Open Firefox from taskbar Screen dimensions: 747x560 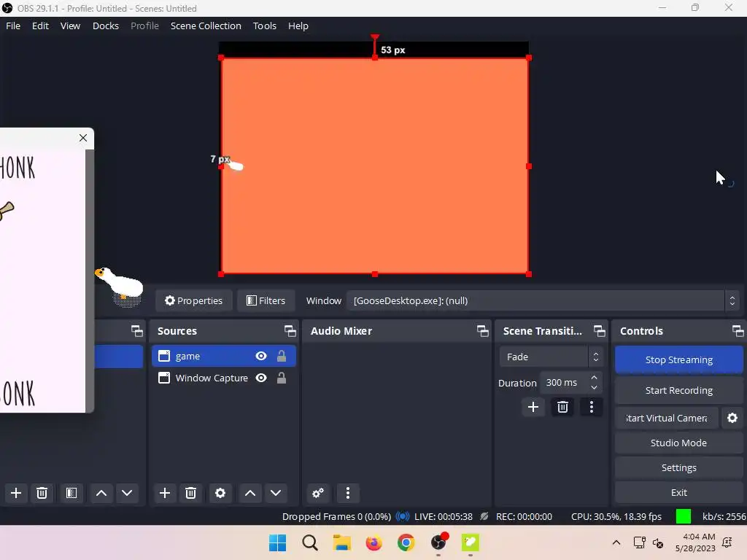click(x=374, y=542)
